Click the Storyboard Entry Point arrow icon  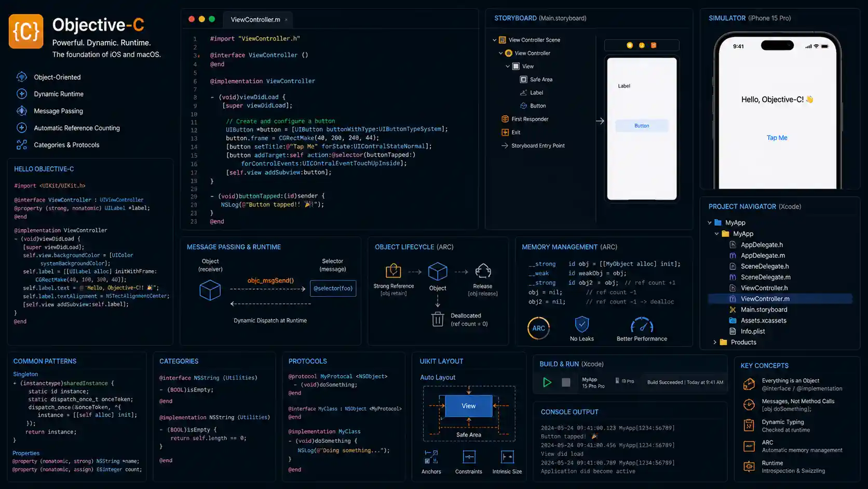[x=505, y=146]
